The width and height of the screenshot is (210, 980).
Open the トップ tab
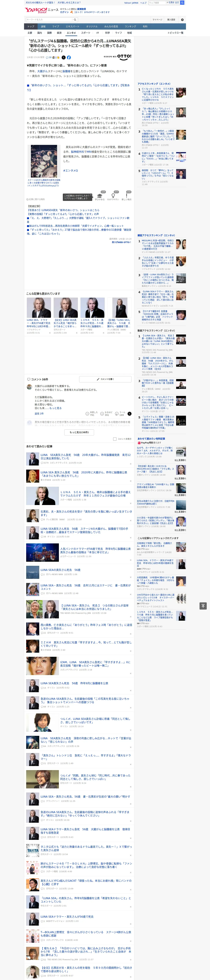31,27
